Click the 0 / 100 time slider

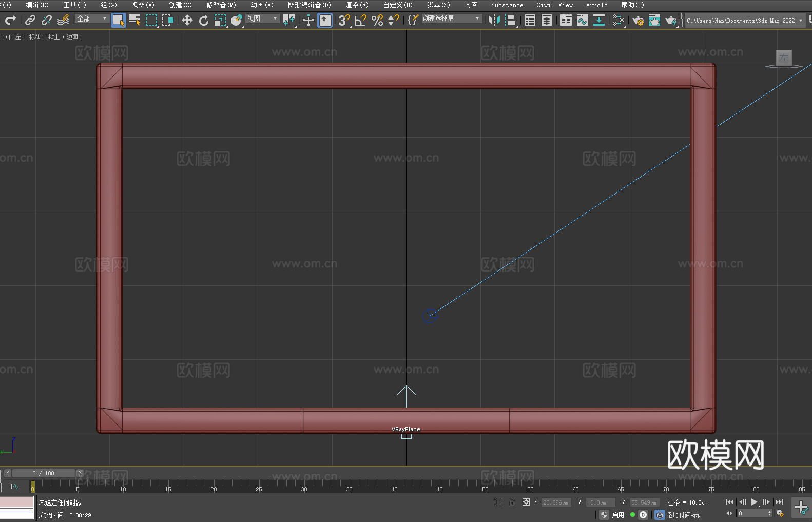(44, 473)
